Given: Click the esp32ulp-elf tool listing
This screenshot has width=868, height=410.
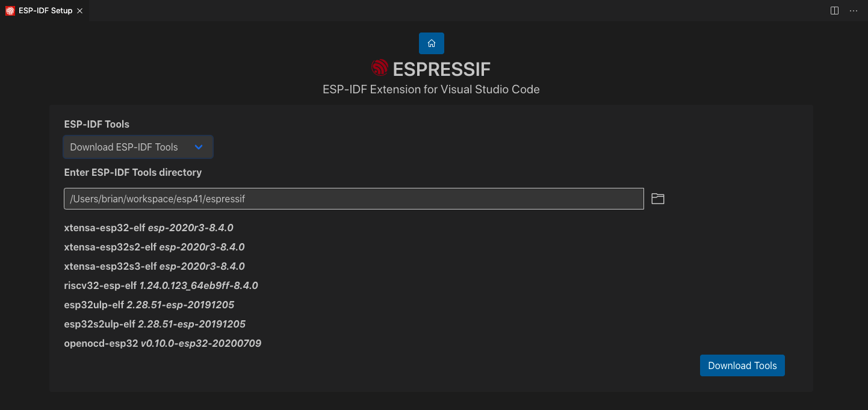Looking at the screenshot, I should 149,305.
